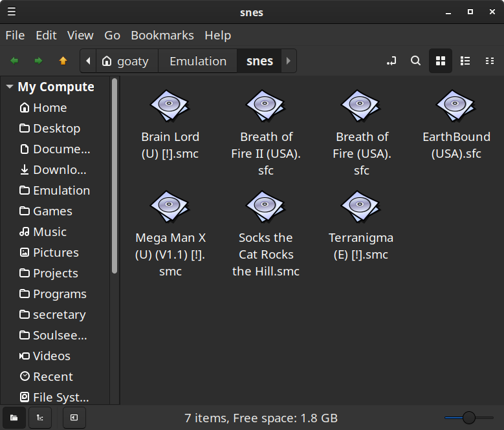Click the EarthBound (USA).sfc file name

click(456, 145)
